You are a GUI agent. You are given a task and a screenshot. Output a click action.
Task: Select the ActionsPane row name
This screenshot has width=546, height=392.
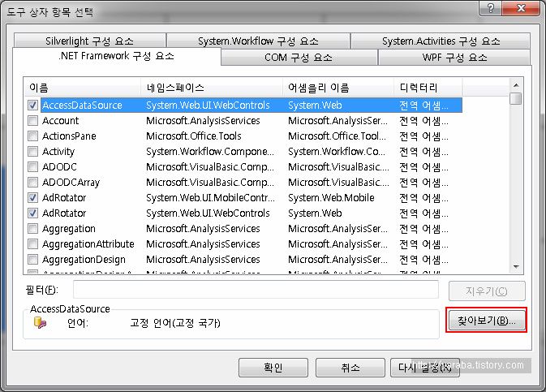coord(69,136)
